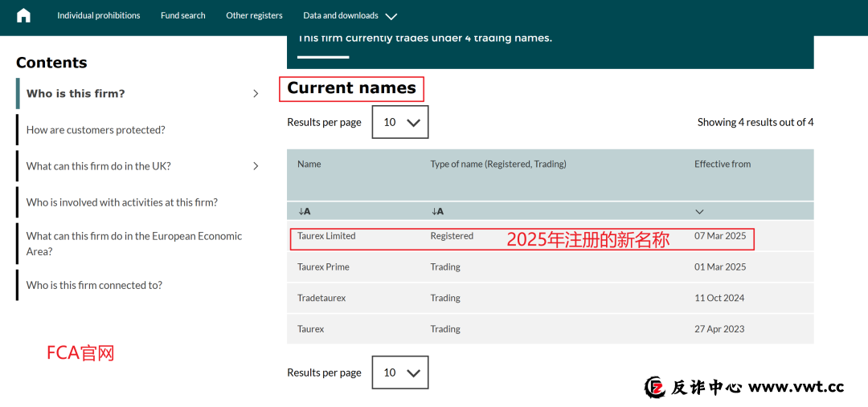Image resolution: width=868 pixels, height=407 pixels.
Task: Go to Fund search page
Action: 182,15
